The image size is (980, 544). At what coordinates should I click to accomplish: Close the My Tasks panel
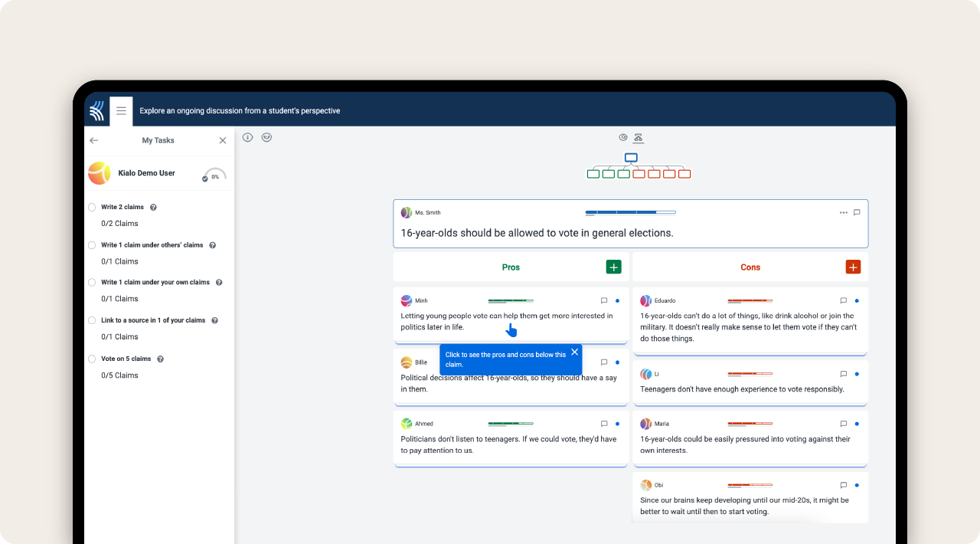coord(223,140)
